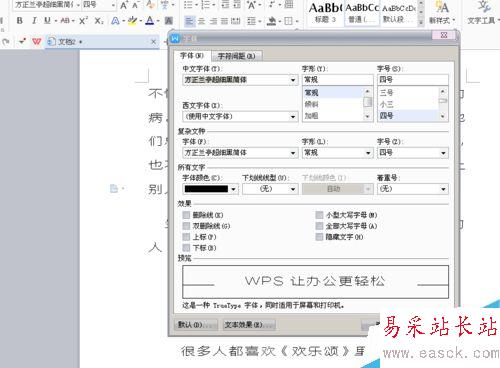Apply the font color A tool
This screenshot has width=500, height=368.
click(x=150, y=21)
